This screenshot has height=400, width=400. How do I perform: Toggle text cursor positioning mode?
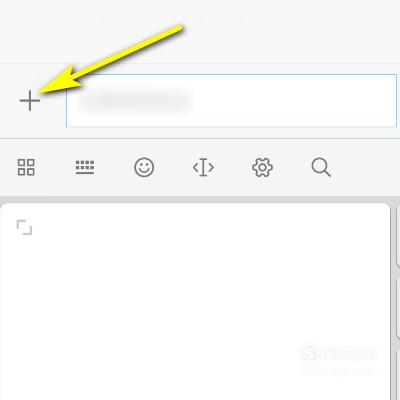click(203, 167)
